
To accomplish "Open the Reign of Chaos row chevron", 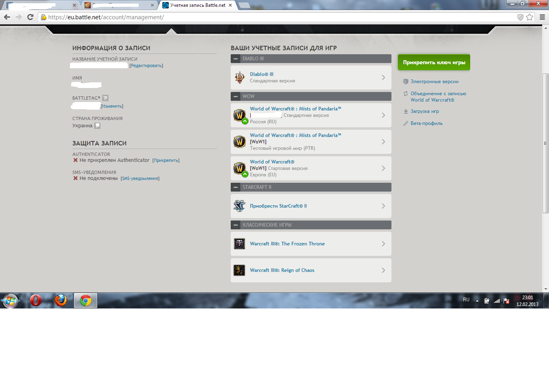I will (x=383, y=270).
